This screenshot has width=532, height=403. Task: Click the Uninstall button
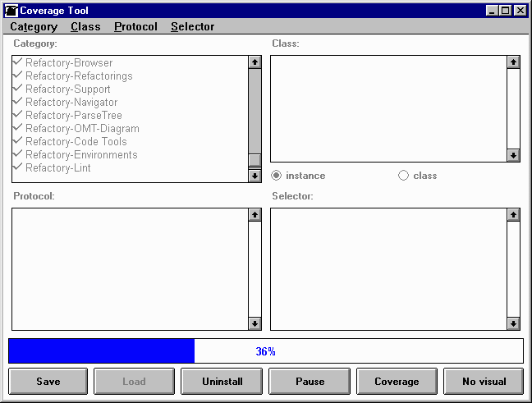(x=222, y=382)
